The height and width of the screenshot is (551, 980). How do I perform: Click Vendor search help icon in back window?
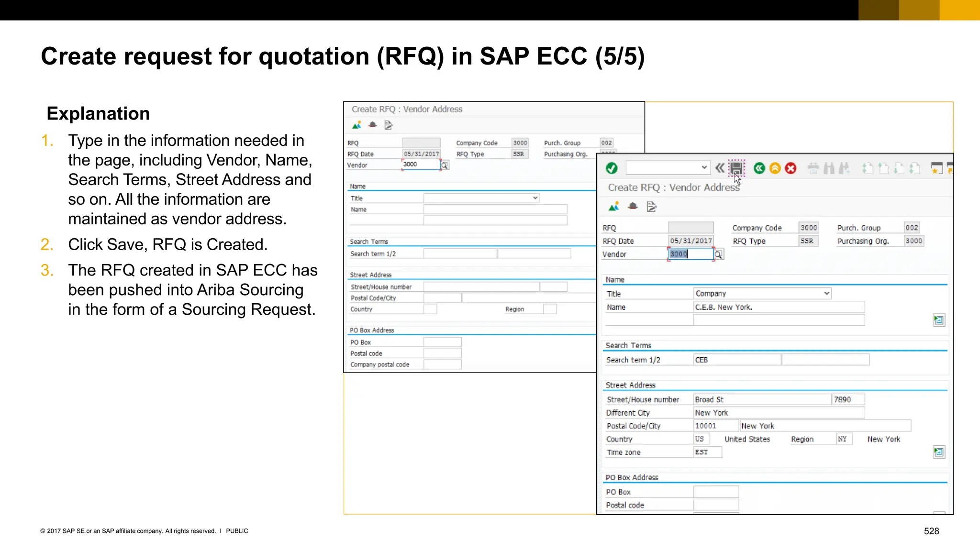click(x=445, y=165)
